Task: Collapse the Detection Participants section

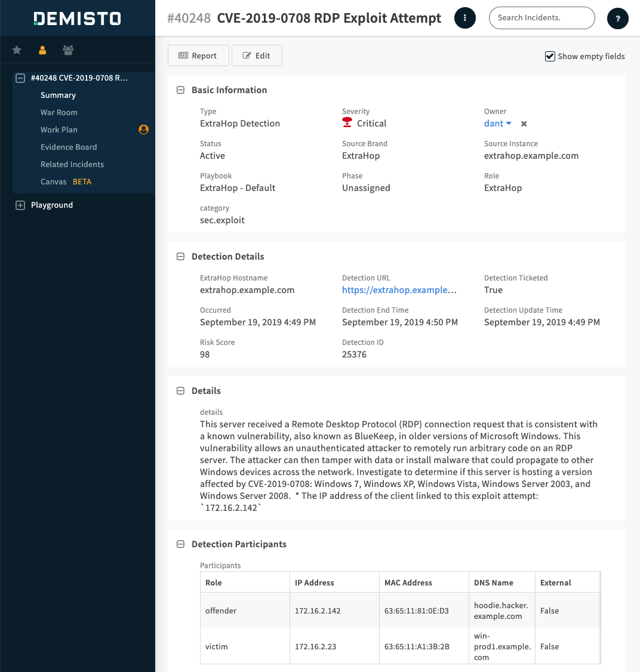Action: tap(180, 544)
